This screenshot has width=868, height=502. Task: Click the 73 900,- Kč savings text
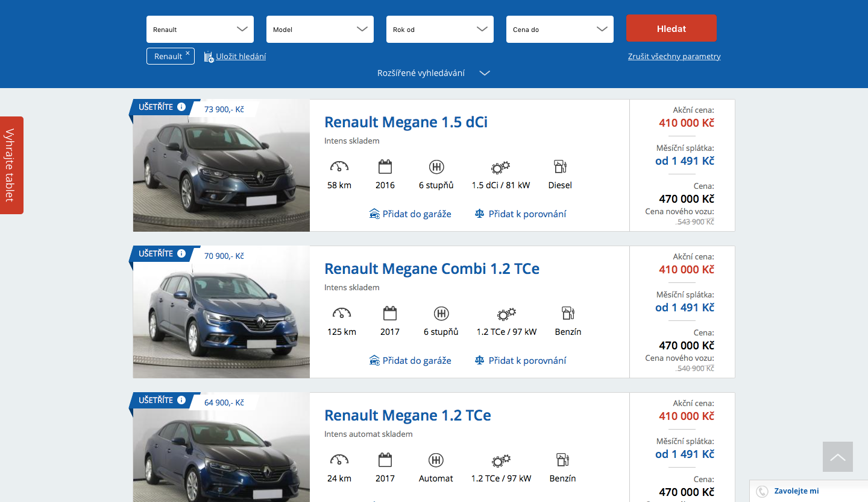pos(224,109)
